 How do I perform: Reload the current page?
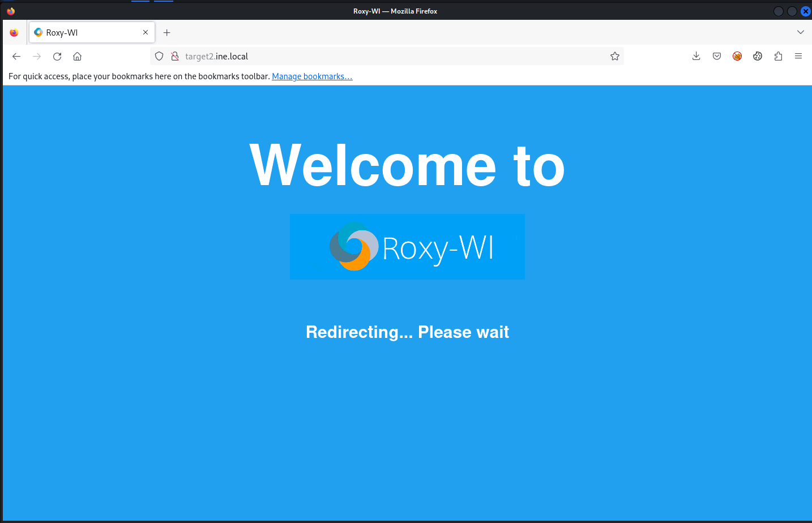pos(57,56)
